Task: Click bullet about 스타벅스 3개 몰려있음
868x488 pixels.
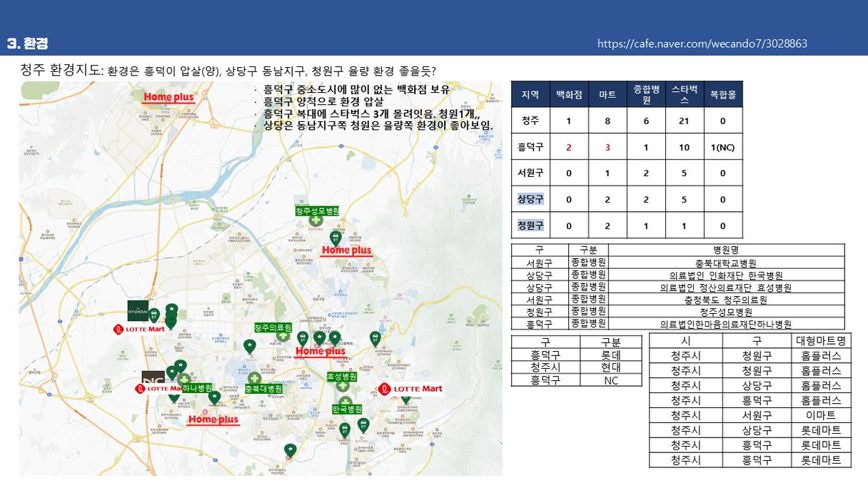Action: (371, 113)
